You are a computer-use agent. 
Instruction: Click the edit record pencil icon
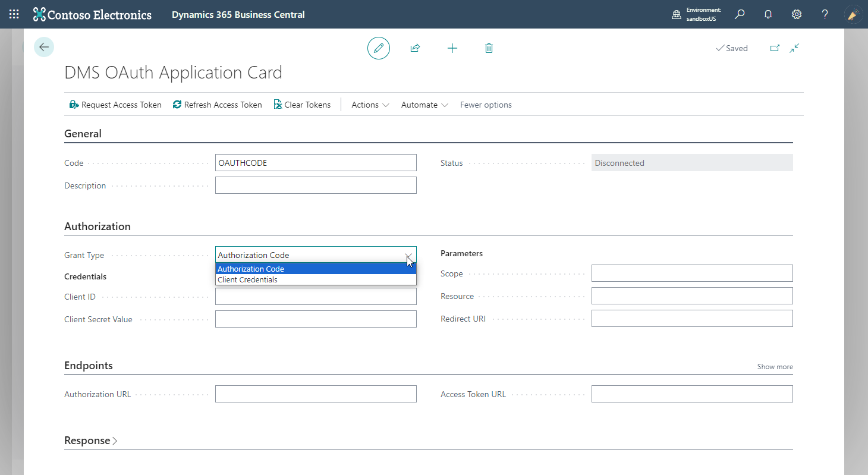379,48
